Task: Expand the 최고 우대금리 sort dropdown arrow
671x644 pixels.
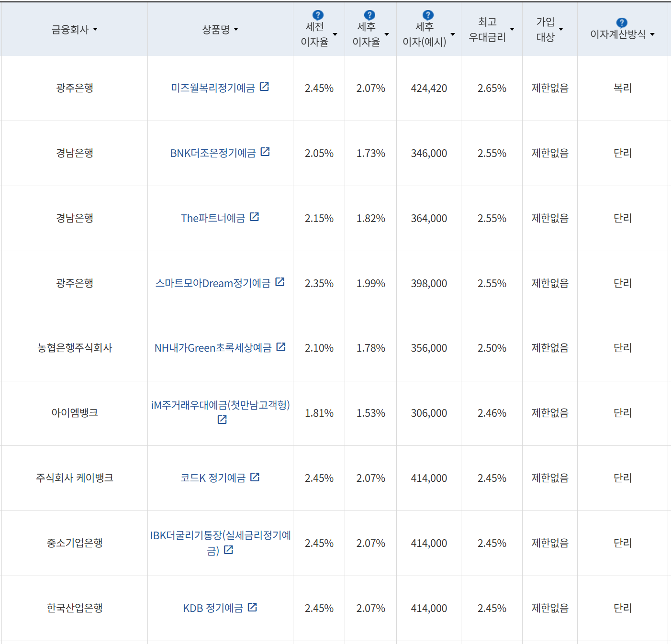Action: 512,29
